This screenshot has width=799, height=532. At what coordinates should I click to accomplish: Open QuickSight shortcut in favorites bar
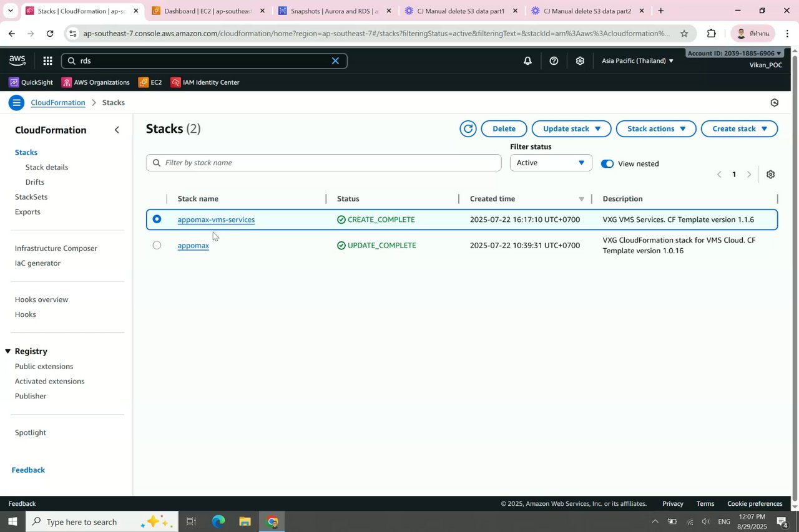tap(31, 82)
